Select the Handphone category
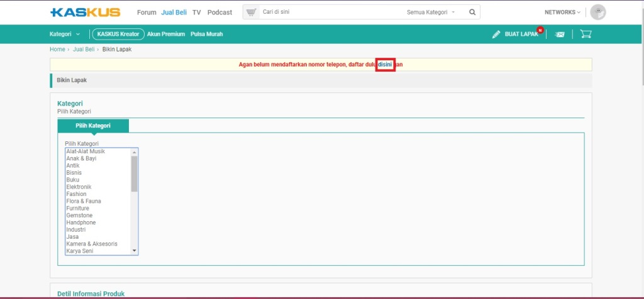 (x=98, y=222)
